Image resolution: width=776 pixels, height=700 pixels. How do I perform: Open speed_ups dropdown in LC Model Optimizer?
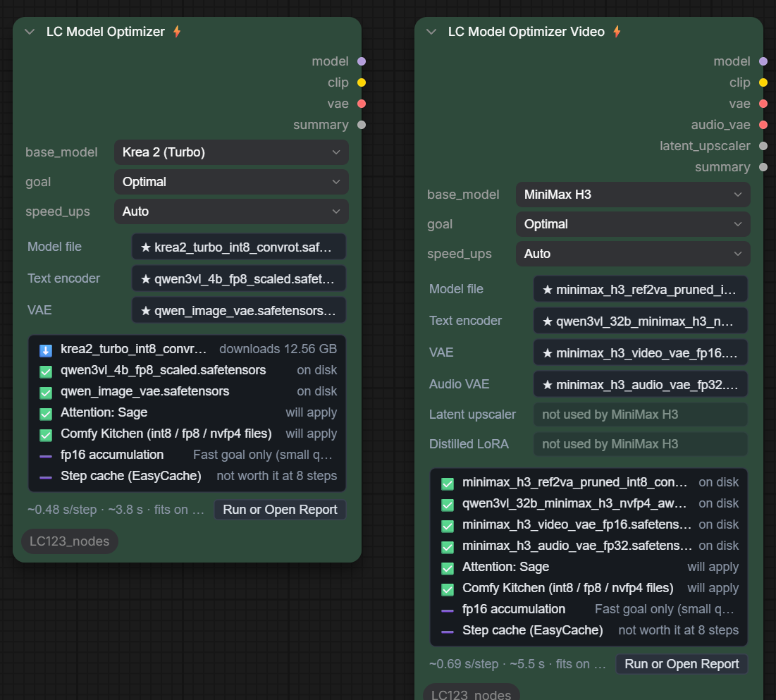pos(231,211)
